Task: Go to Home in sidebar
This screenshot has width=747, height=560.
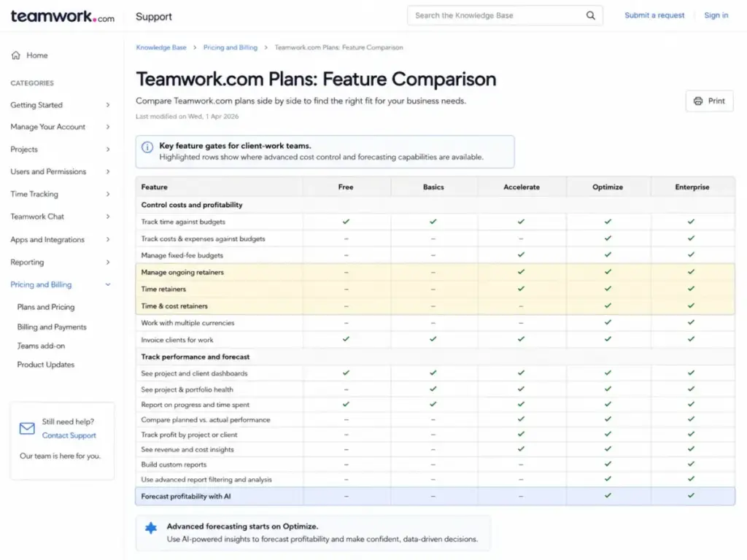Action: coord(36,55)
